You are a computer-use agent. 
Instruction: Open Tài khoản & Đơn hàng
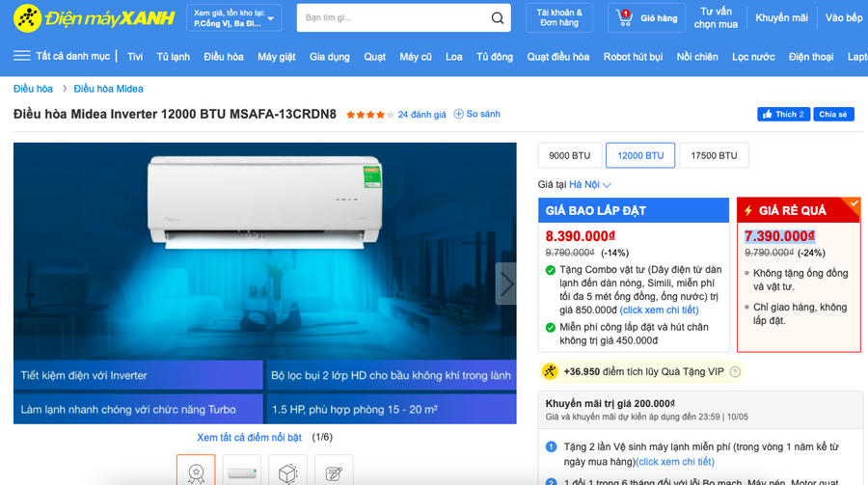click(x=559, y=17)
